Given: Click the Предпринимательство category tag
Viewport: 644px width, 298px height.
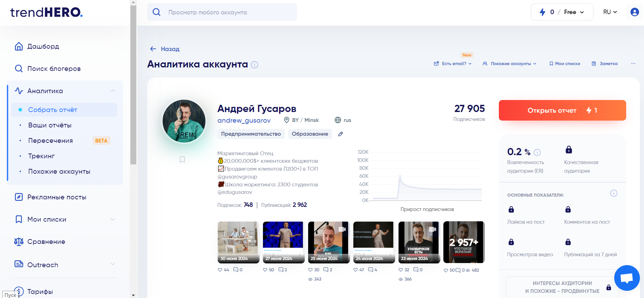Looking at the screenshot, I should point(251,134).
